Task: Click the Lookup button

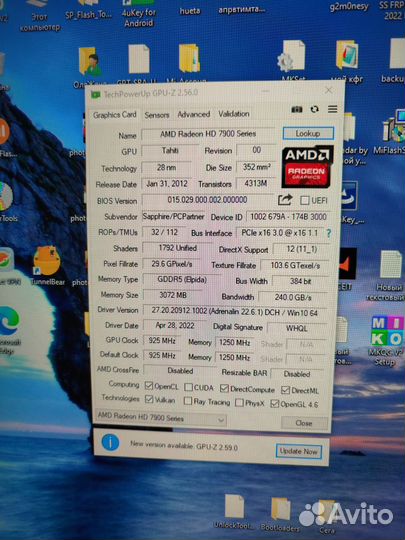Action: click(x=308, y=133)
